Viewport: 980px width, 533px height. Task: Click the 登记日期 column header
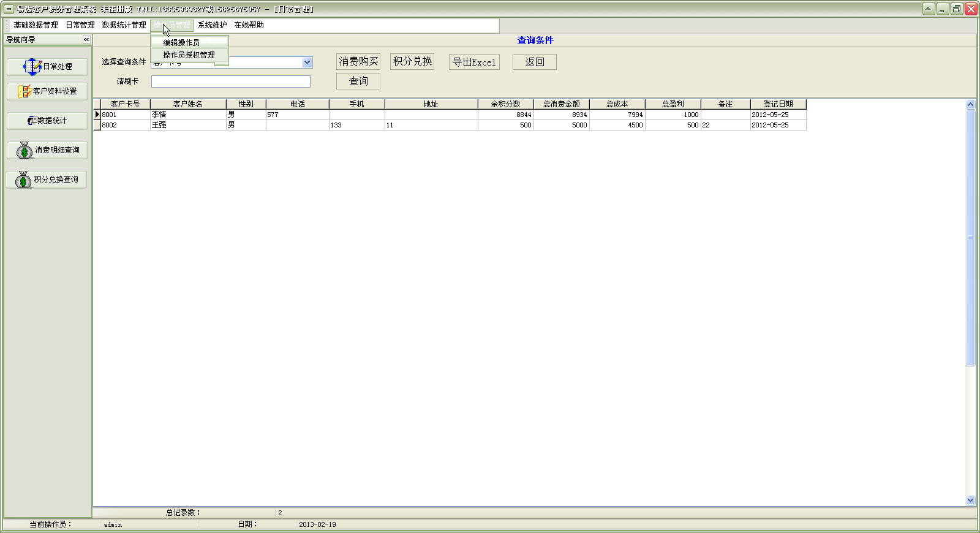pyautogui.click(x=778, y=104)
